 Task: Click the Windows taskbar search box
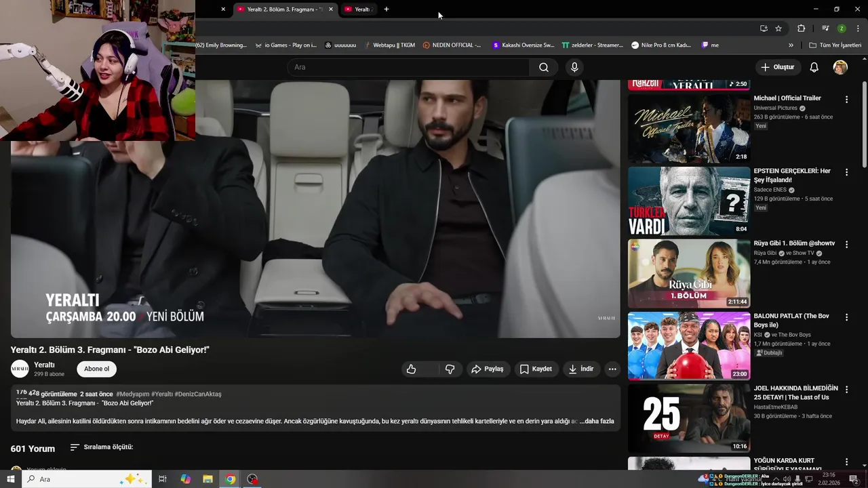pos(85,479)
